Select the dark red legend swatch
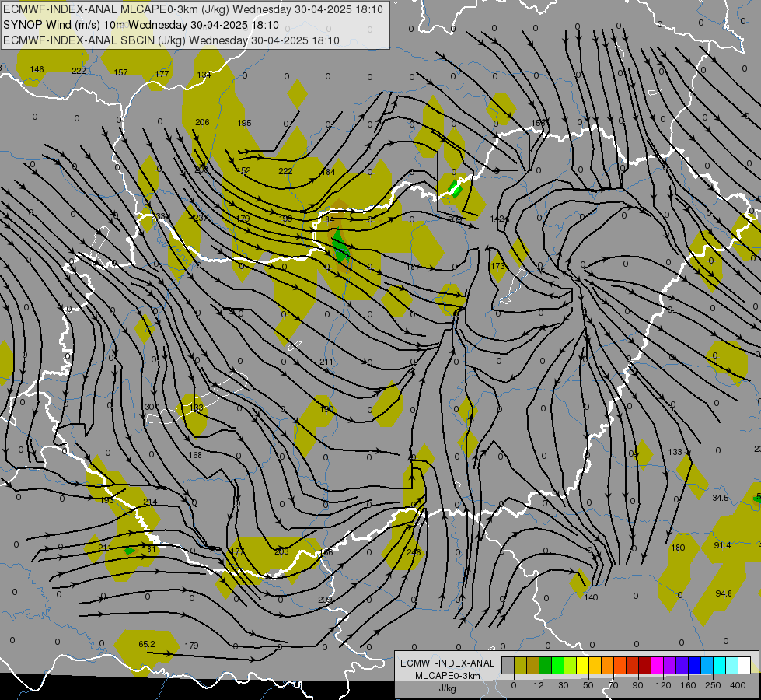Image resolution: width=761 pixels, height=700 pixels. pyautogui.click(x=644, y=665)
